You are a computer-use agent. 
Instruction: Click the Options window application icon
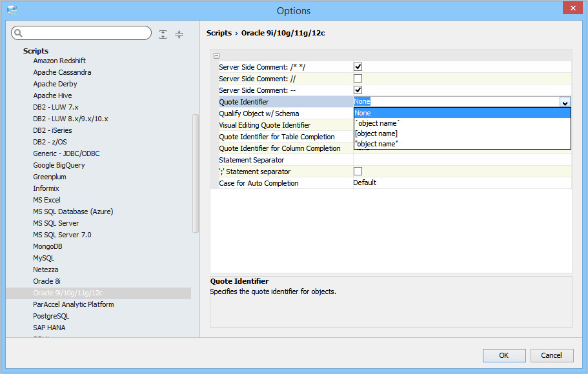[12, 10]
